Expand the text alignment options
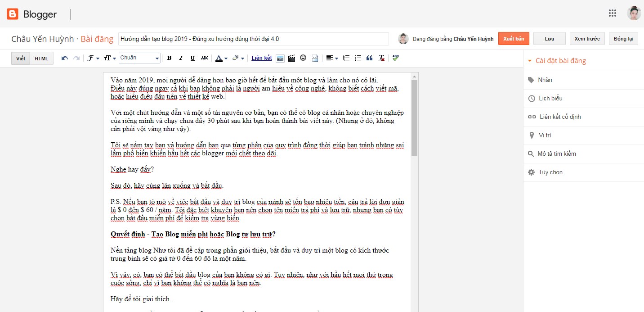644x312 pixels. pos(332,58)
